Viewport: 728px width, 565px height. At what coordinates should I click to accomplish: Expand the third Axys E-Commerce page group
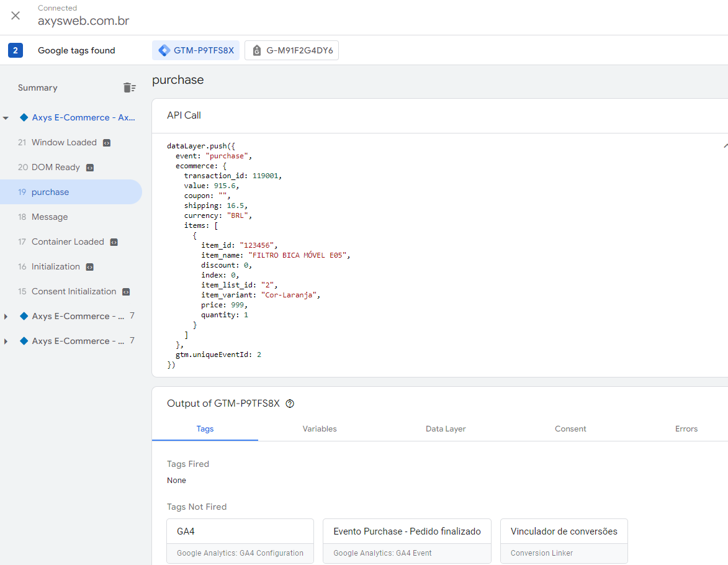(x=6, y=341)
